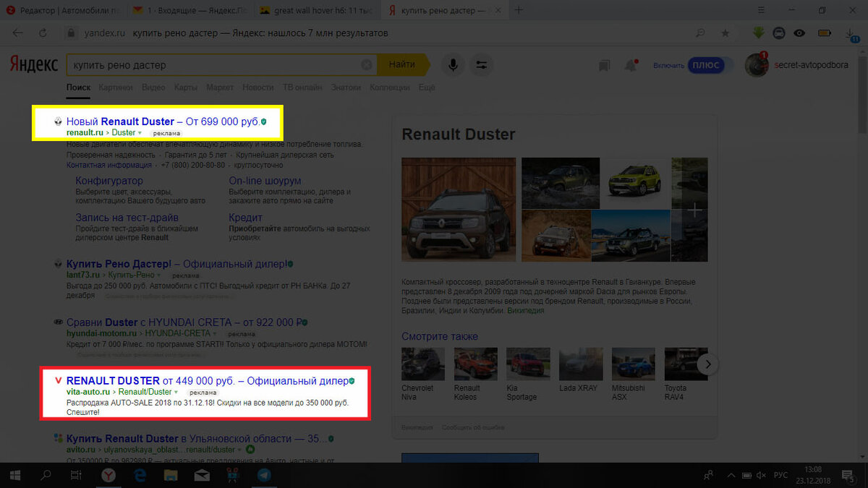Launch Yandex Browser from taskbar
The height and width of the screenshot is (488, 868).
click(x=107, y=475)
